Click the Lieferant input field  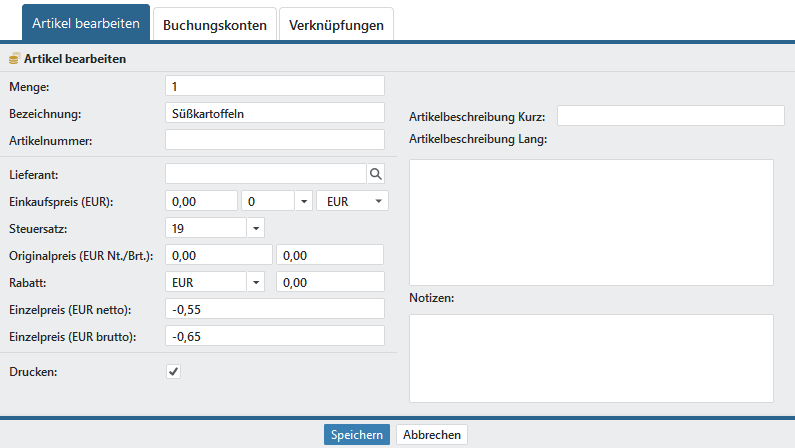click(265, 174)
